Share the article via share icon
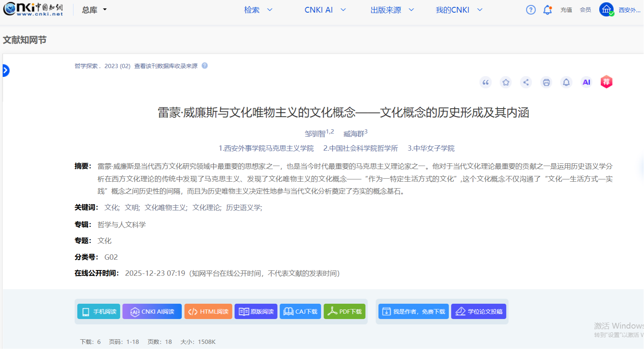This screenshot has height=350, width=644. 526,82
